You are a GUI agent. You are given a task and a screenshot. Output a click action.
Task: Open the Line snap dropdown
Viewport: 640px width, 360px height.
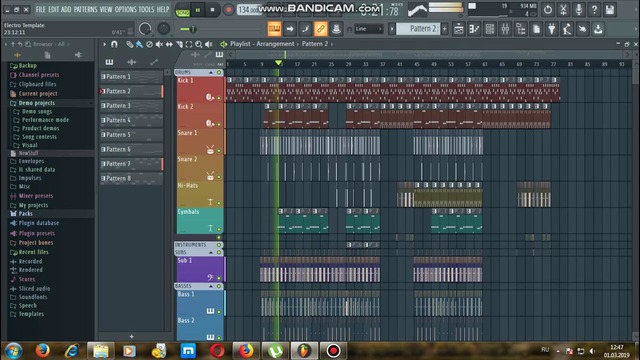coord(368,29)
